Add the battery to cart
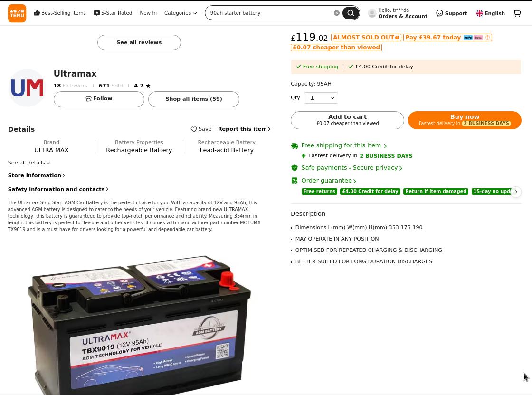 point(347,120)
